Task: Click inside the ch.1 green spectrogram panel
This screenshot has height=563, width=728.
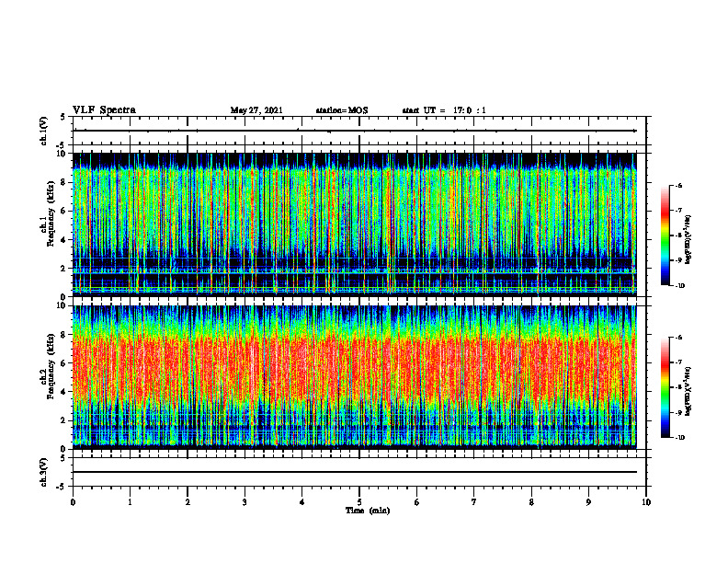Action: pyautogui.click(x=354, y=224)
